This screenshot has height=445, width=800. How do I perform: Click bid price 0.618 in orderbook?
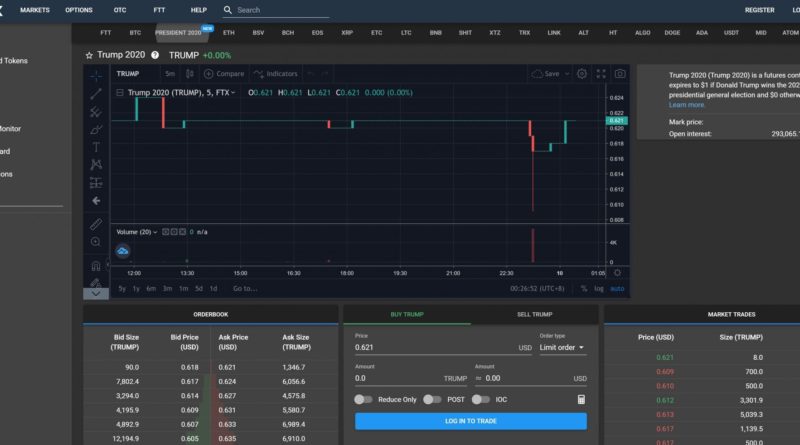[x=190, y=367]
